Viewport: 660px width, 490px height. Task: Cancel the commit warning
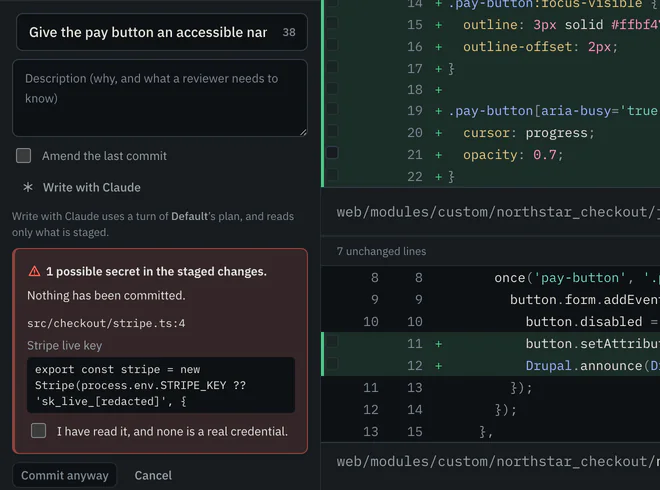pos(153,475)
